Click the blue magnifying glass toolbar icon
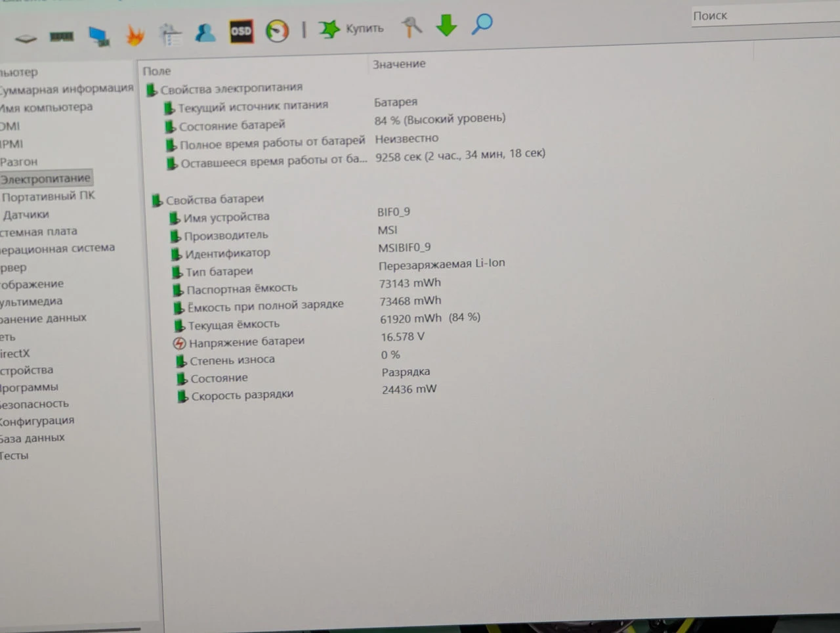This screenshot has width=840, height=633. click(482, 24)
